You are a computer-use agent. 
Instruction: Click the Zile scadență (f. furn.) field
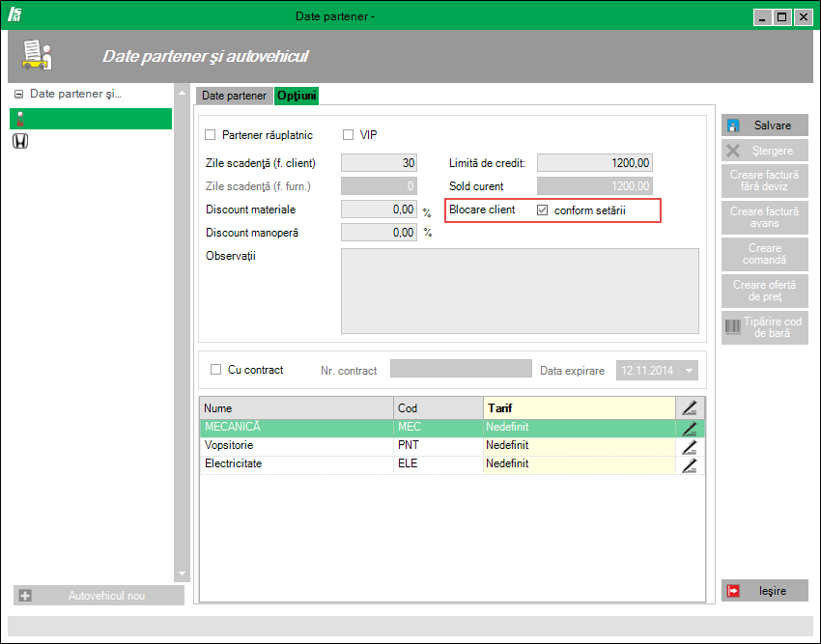pos(379,186)
